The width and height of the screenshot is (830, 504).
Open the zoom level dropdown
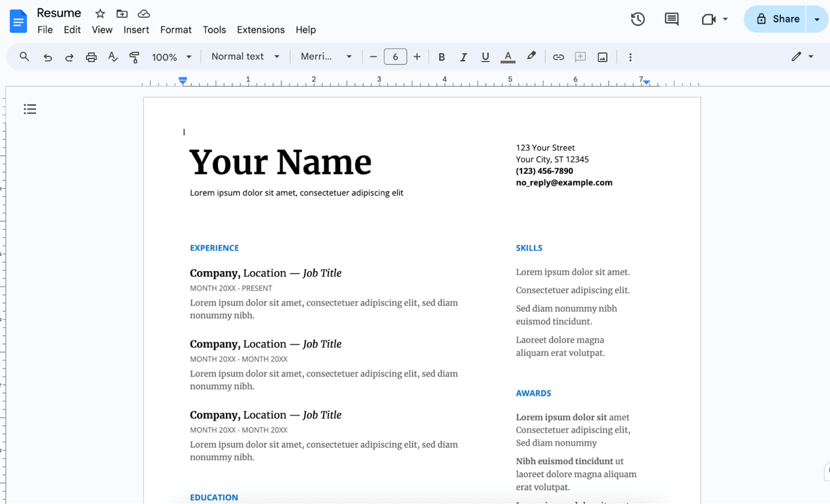(x=171, y=57)
